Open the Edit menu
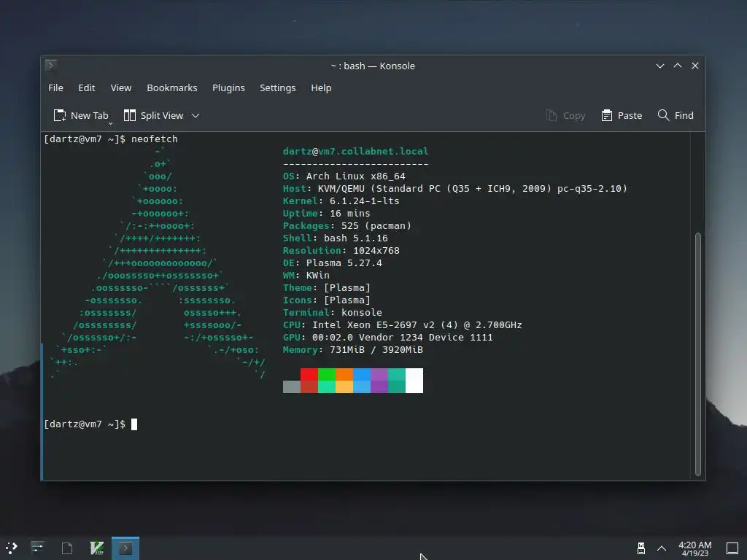This screenshot has width=747, height=560. pyautogui.click(x=87, y=88)
